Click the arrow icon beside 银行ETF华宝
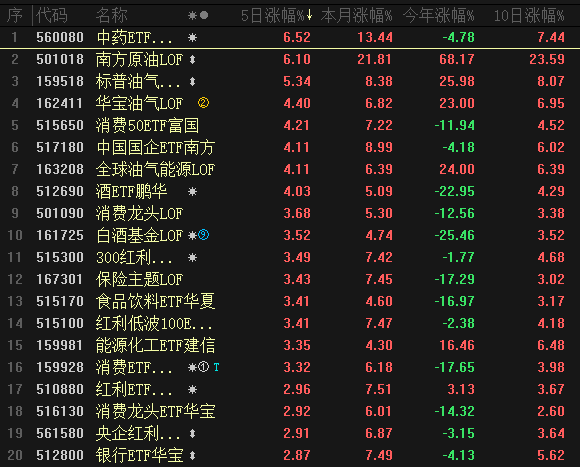Image resolution: width=580 pixels, height=467 pixels. [192, 456]
